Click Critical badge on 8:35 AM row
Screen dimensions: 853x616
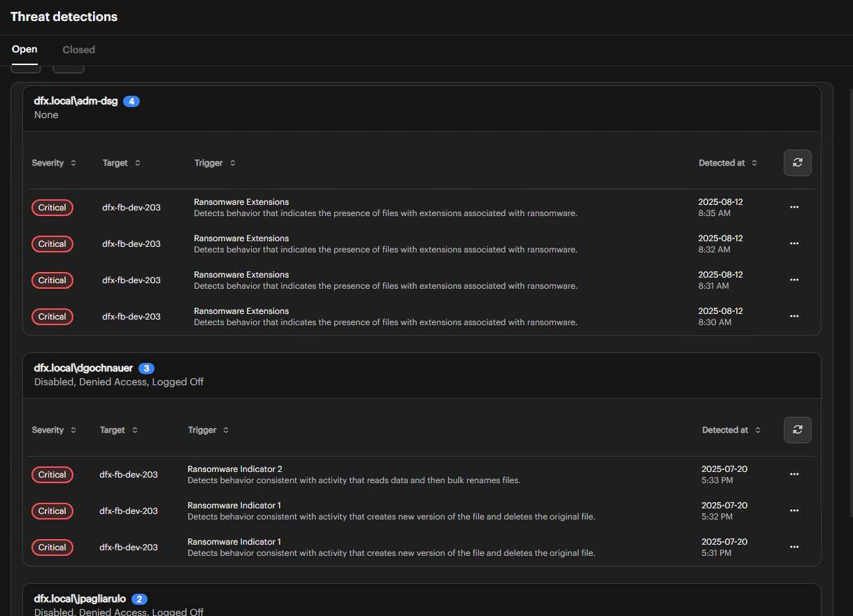click(52, 208)
